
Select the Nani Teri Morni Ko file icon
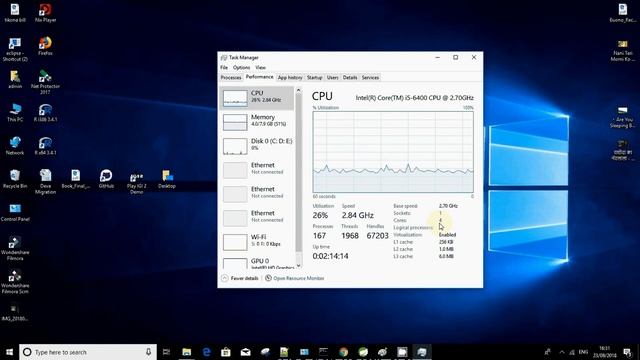point(622,50)
